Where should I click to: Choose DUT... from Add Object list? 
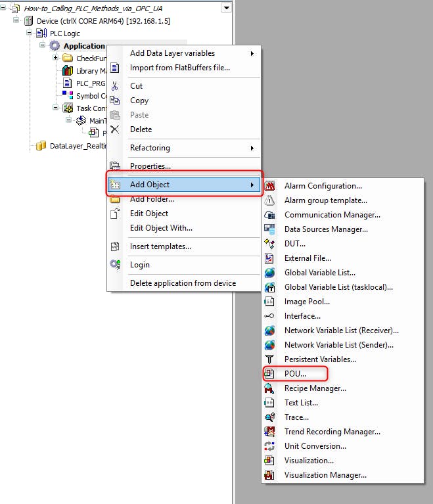point(294,244)
